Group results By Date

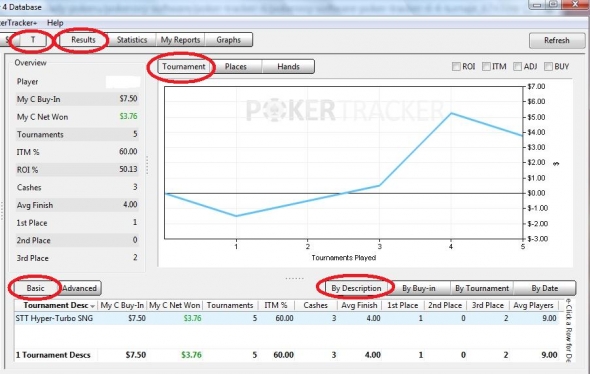coord(544,288)
